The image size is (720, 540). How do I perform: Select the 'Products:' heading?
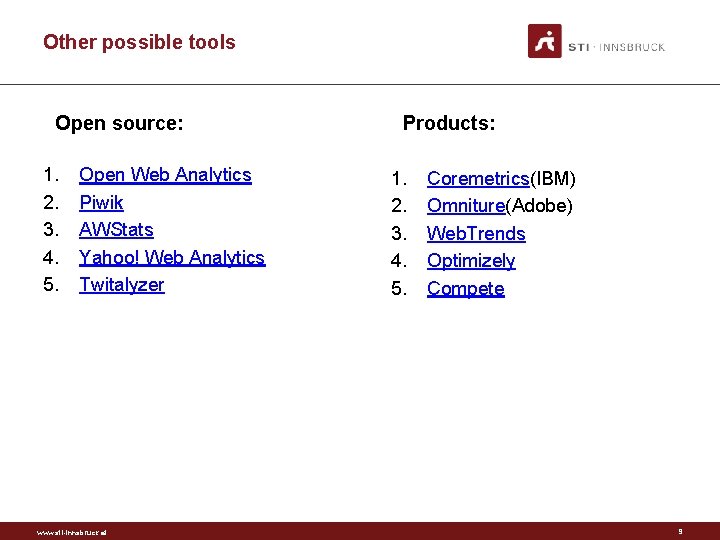click(449, 123)
